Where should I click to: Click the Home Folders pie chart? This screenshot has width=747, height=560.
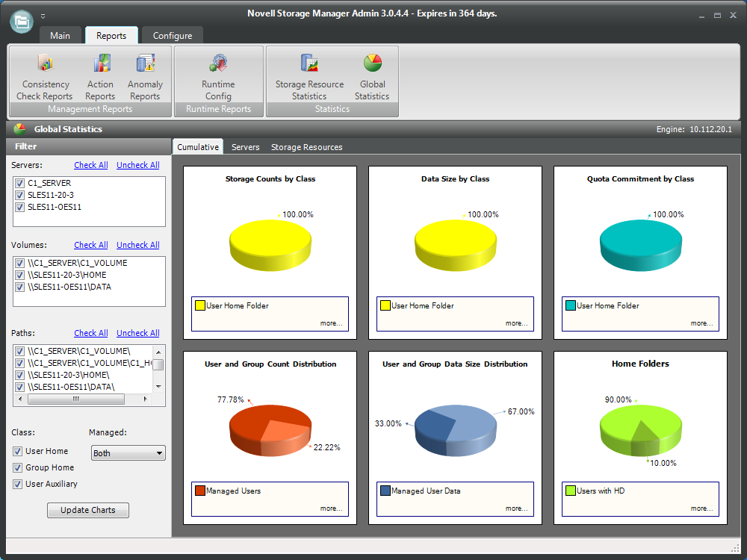coord(641,431)
